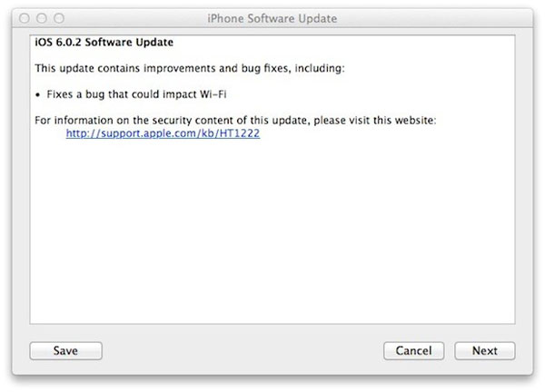The image size is (545, 392).
Task: Click the bullet point marker
Action: [38, 94]
